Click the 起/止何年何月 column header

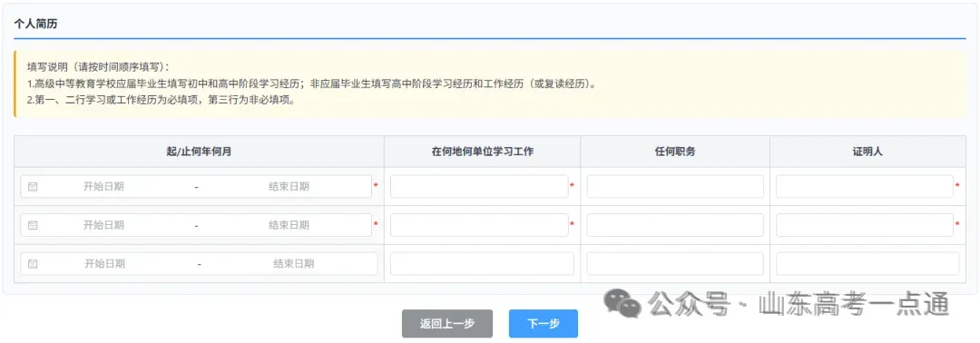point(199,152)
